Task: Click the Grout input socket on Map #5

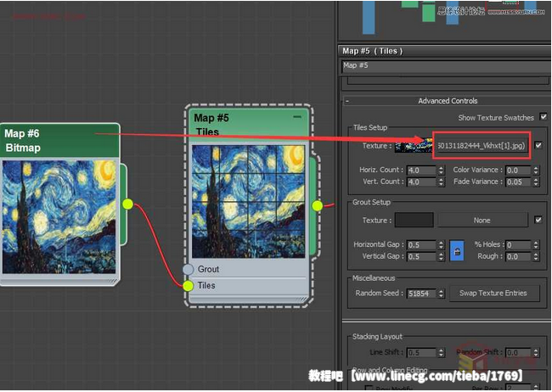Action: [189, 269]
